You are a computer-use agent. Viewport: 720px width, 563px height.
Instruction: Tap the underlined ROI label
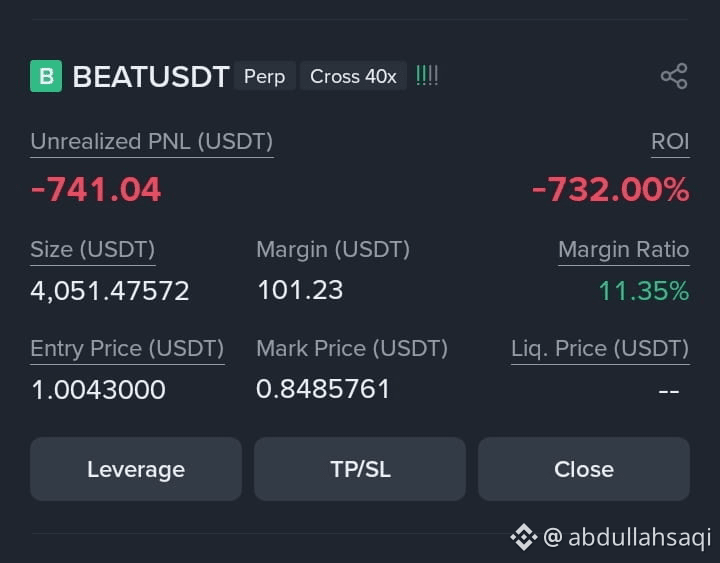coord(670,141)
